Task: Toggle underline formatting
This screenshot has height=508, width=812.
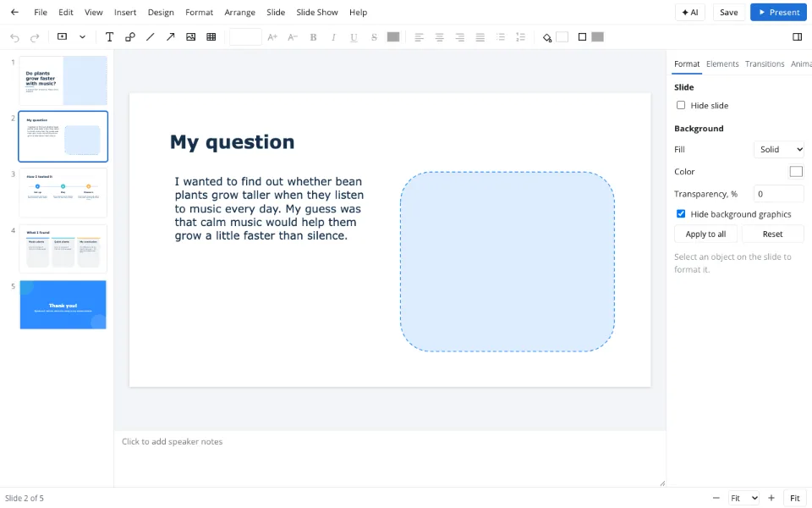Action: (x=354, y=36)
